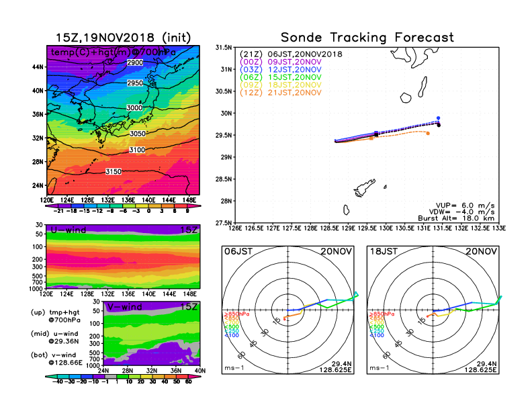Click the black landing dot at the track end
Image resolution: width=532 pixels, height=411 pixels.
click(439, 124)
